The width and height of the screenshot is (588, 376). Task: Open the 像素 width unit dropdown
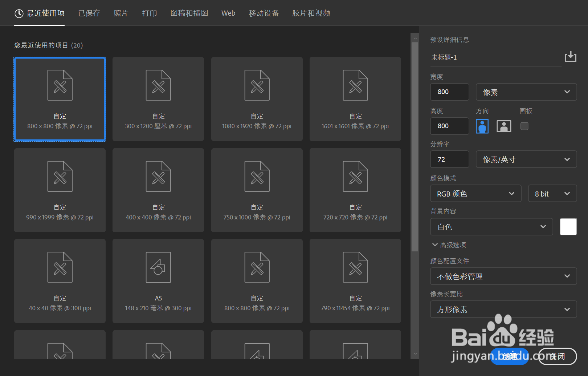pyautogui.click(x=526, y=92)
